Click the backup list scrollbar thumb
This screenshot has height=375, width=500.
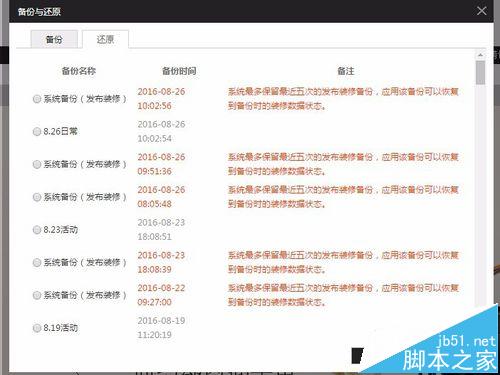click(x=480, y=72)
